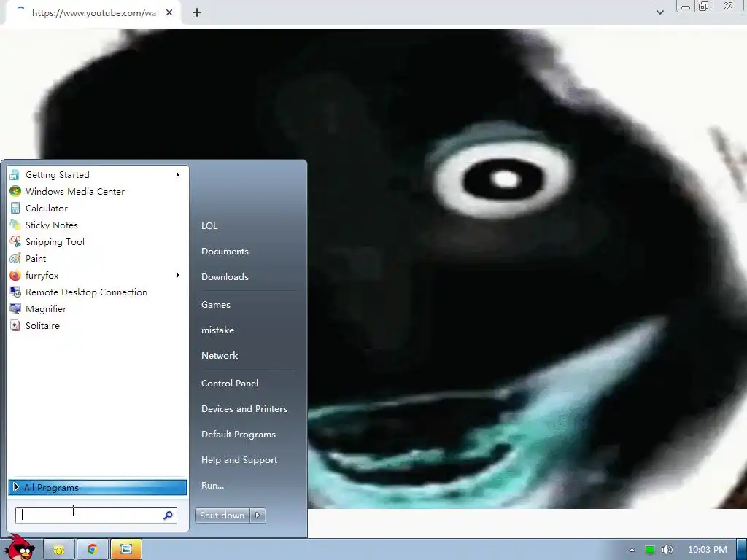Open Downloads from the Start menu
The image size is (747, 560).
point(225,276)
